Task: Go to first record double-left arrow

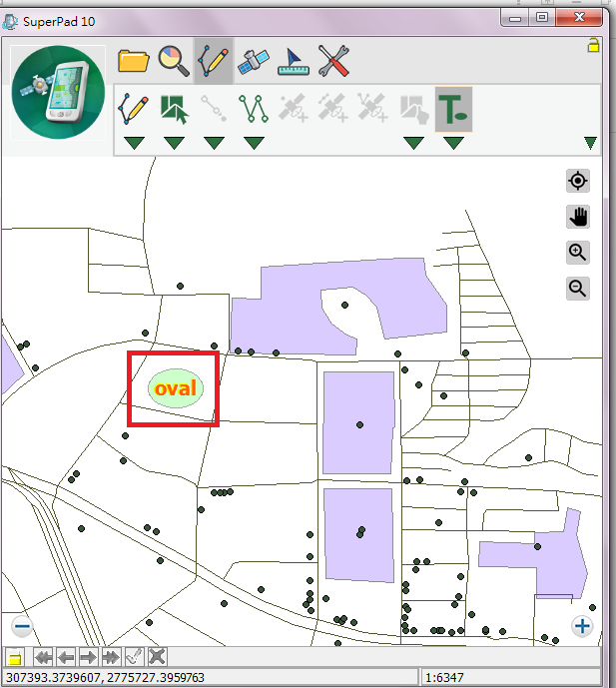Action: [x=43, y=657]
